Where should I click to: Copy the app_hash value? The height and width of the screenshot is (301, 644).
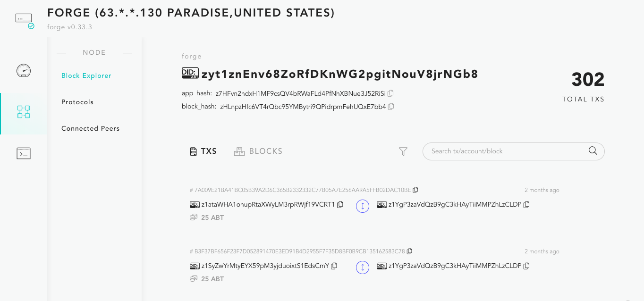tap(390, 93)
